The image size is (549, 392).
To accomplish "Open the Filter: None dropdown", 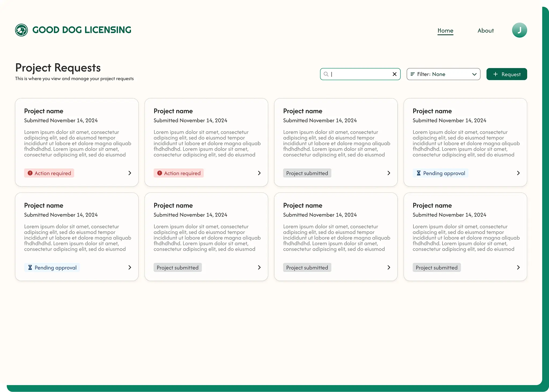I will tap(443, 74).
